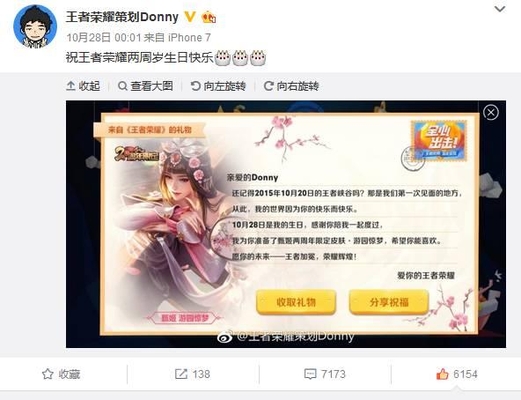Screen dimensions: 521x400
Task: Rotate the image left with 向左旋转
Action: (x=218, y=86)
